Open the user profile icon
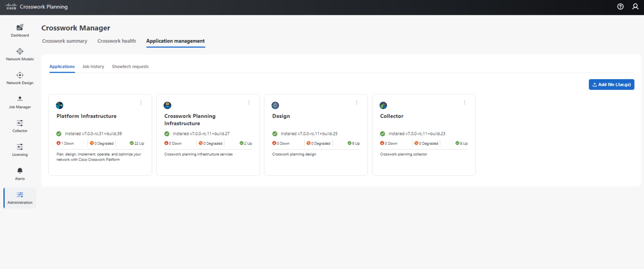 point(635,7)
